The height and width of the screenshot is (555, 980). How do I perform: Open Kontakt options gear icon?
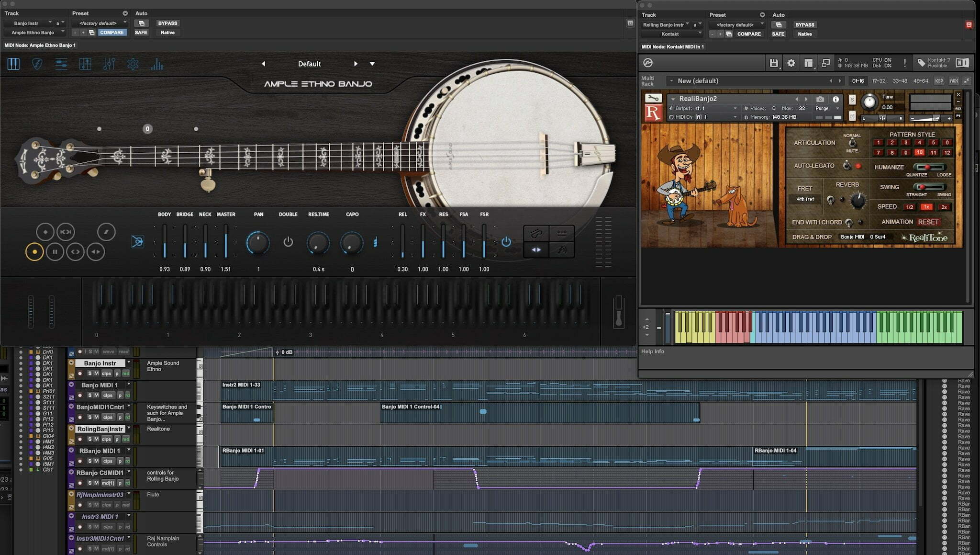pyautogui.click(x=791, y=63)
